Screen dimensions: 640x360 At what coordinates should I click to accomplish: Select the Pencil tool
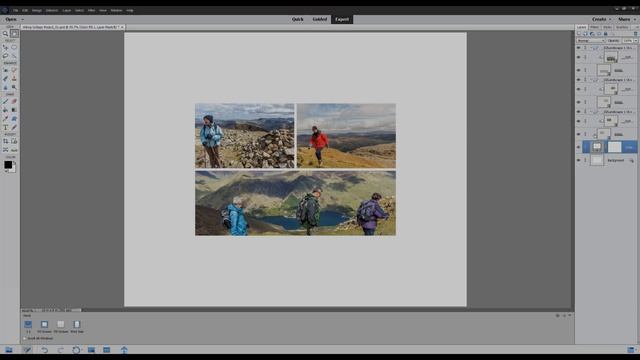[x=14, y=127]
